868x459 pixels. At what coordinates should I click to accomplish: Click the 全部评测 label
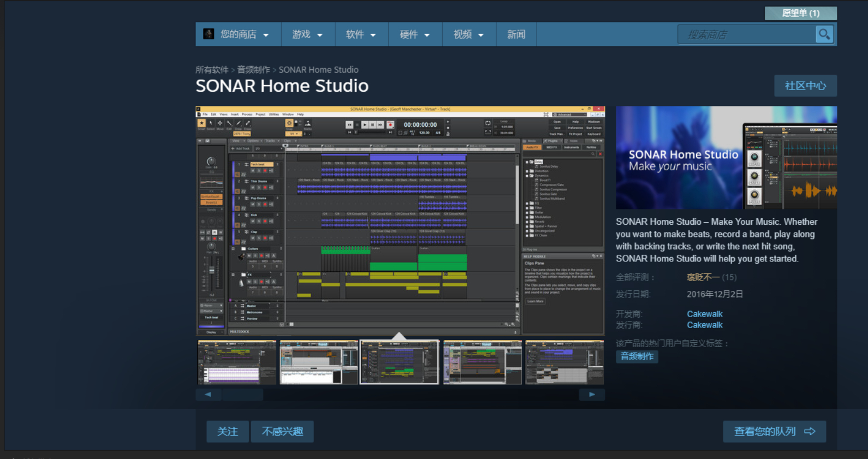pos(635,277)
